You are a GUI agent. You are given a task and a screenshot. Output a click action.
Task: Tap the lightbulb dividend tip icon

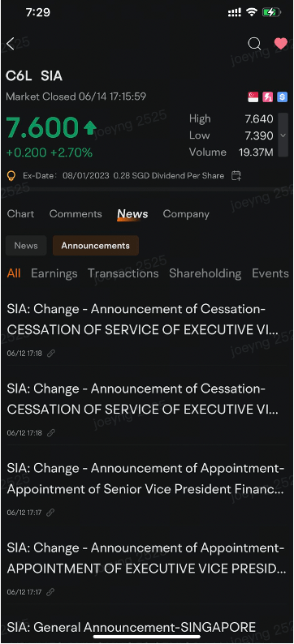click(11, 176)
